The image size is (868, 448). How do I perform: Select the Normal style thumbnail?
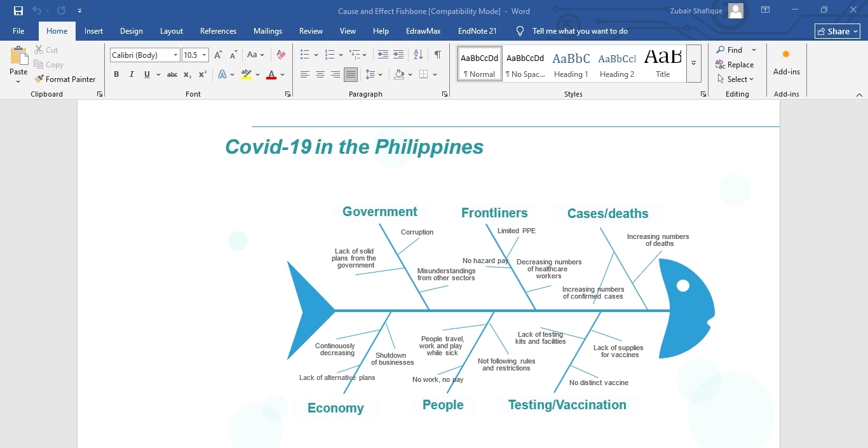[x=480, y=64]
